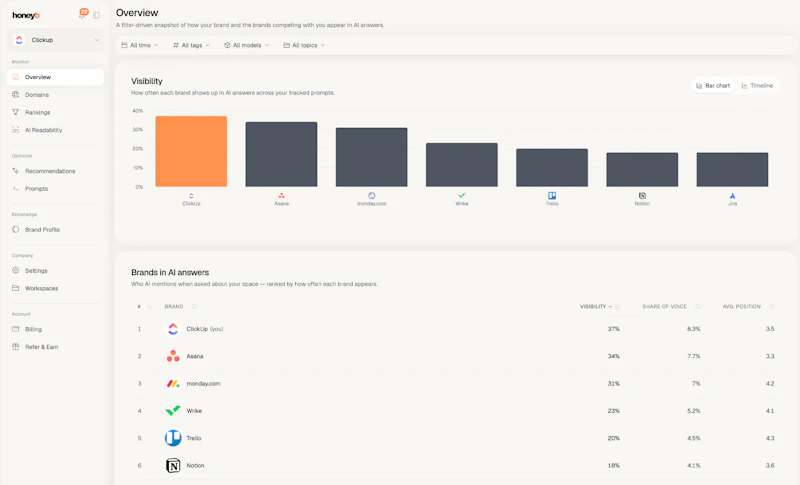Click Notion logo under chart
The height and width of the screenshot is (485, 800).
pos(642,195)
